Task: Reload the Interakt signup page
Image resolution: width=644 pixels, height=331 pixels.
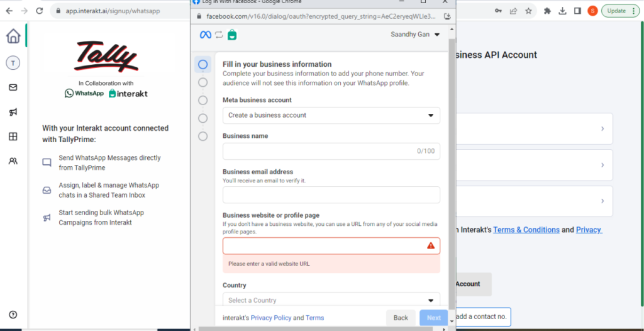Action: click(x=40, y=11)
